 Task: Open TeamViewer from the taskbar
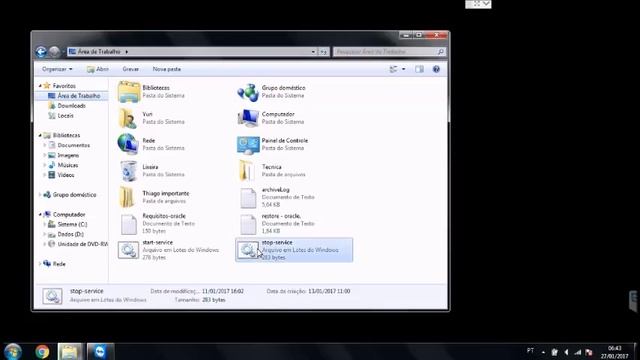tap(100, 351)
